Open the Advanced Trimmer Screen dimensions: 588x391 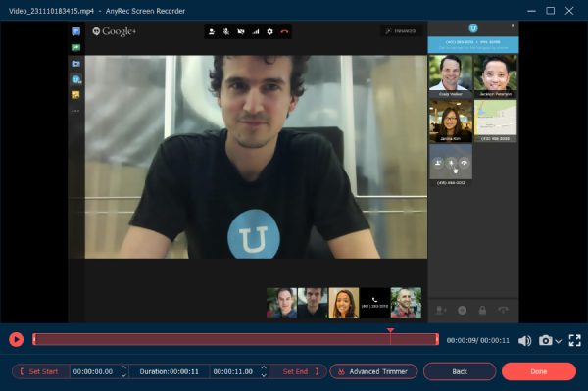373,371
